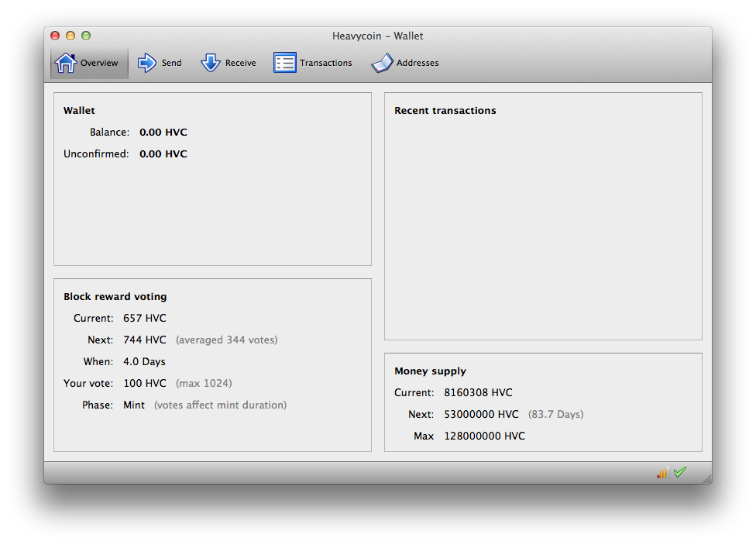Click the Transactions list icon

[x=285, y=63]
